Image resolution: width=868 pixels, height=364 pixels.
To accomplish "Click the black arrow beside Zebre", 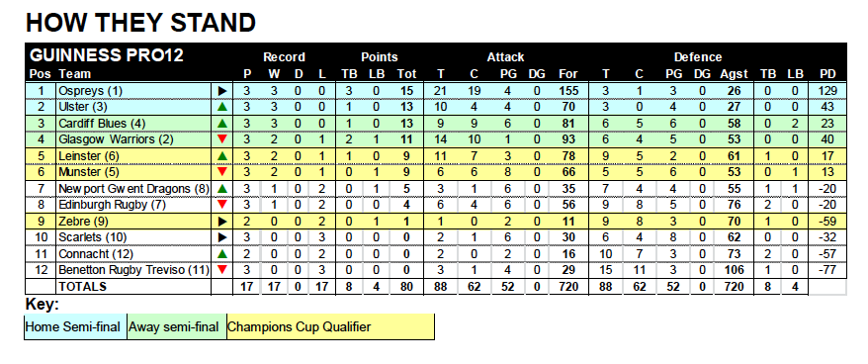I will click(222, 222).
